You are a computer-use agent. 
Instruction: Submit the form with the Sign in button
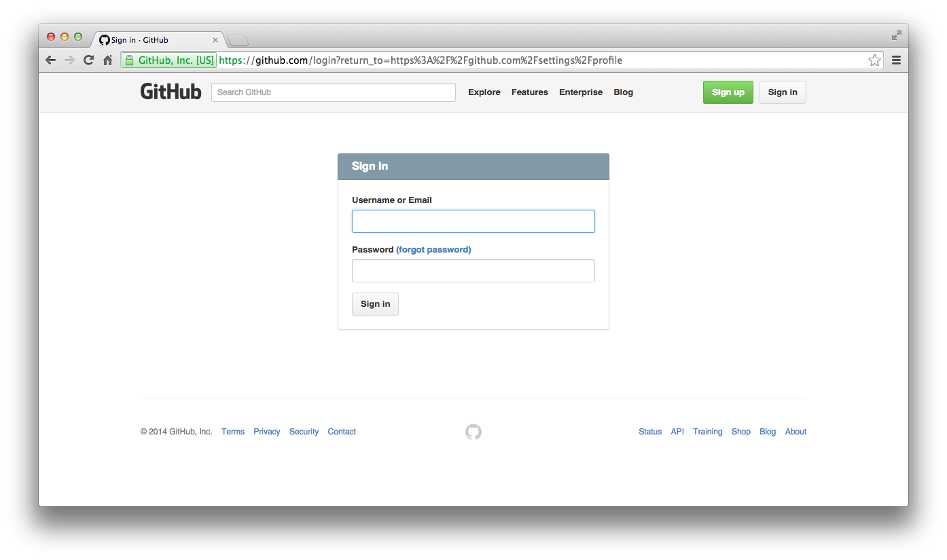tap(375, 304)
